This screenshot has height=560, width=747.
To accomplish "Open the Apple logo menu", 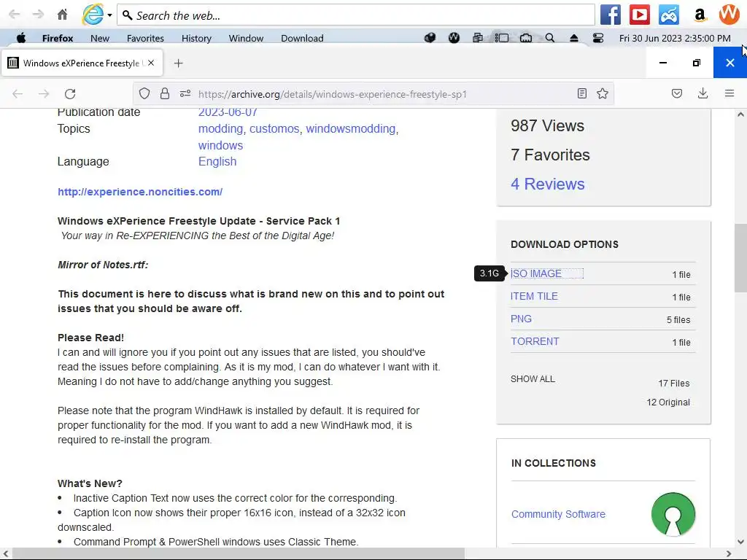I will tap(21, 38).
